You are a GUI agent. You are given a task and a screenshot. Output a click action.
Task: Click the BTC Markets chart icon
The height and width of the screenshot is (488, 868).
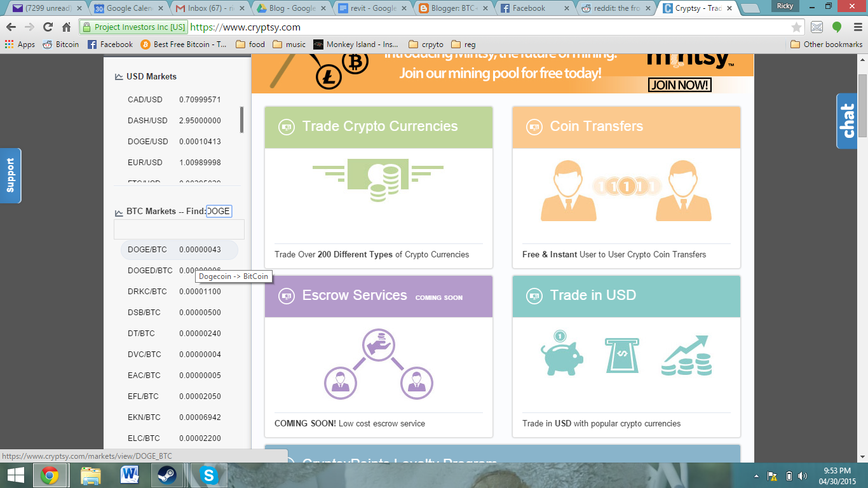pyautogui.click(x=119, y=212)
